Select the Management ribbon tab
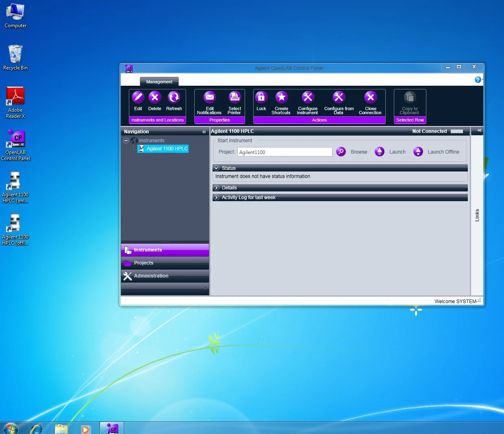The height and width of the screenshot is (434, 504). tap(159, 81)
